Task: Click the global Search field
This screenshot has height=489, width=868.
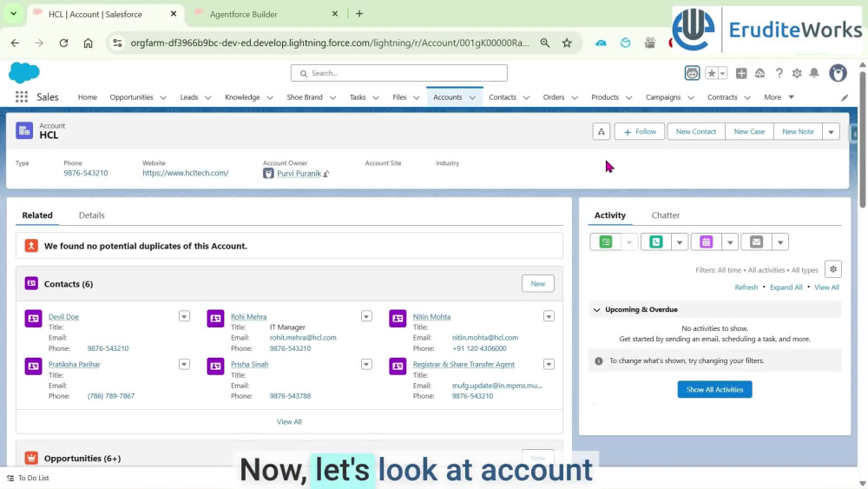Action: [398, 73]
